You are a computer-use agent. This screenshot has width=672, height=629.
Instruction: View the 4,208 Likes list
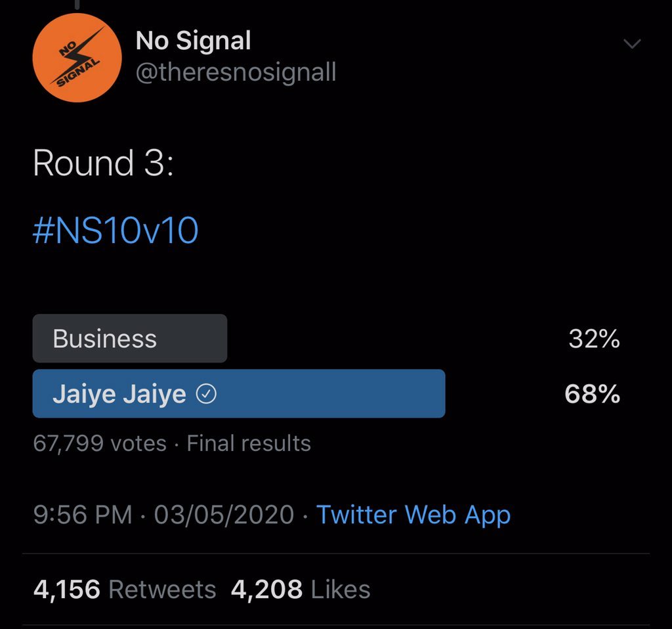click(x=301, y=590)
